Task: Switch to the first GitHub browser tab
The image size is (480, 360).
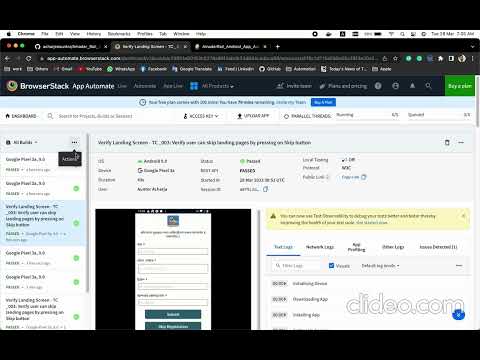Action: coord(70,47)
